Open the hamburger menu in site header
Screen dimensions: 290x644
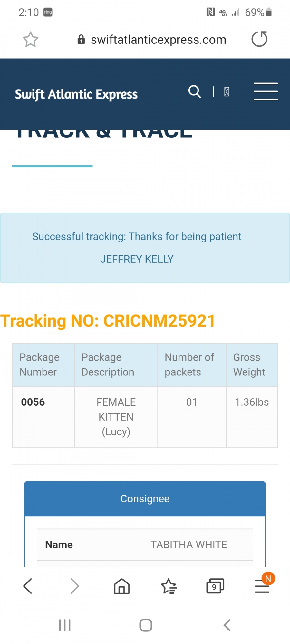266,91
